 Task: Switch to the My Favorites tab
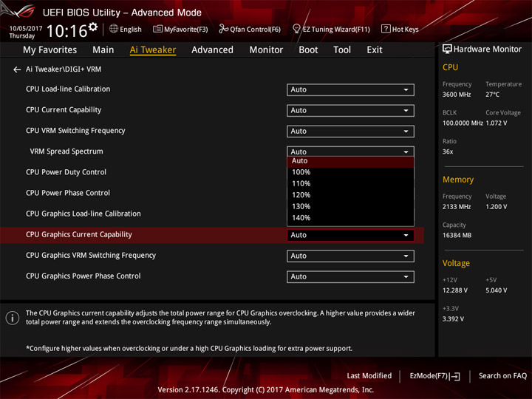tap(50, 50)
